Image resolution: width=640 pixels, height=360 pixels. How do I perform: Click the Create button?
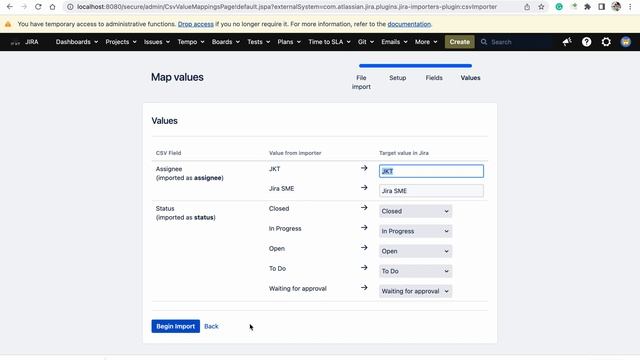pos(460,42)
